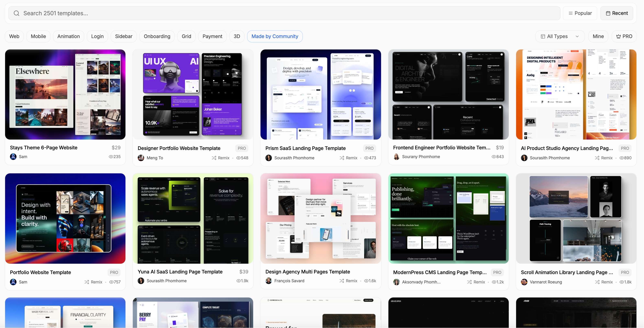Toggle the Animation category filter

coord(68,36)
